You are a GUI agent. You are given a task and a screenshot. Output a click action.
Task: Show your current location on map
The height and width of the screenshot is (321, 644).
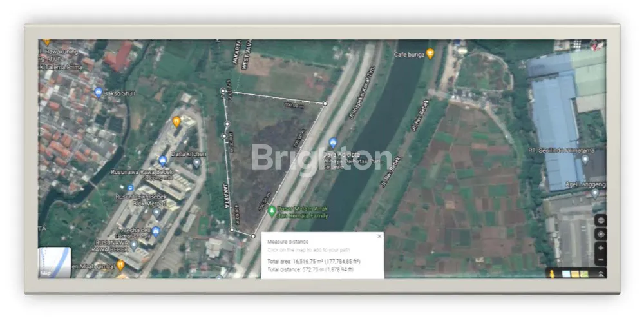(600, 234)
